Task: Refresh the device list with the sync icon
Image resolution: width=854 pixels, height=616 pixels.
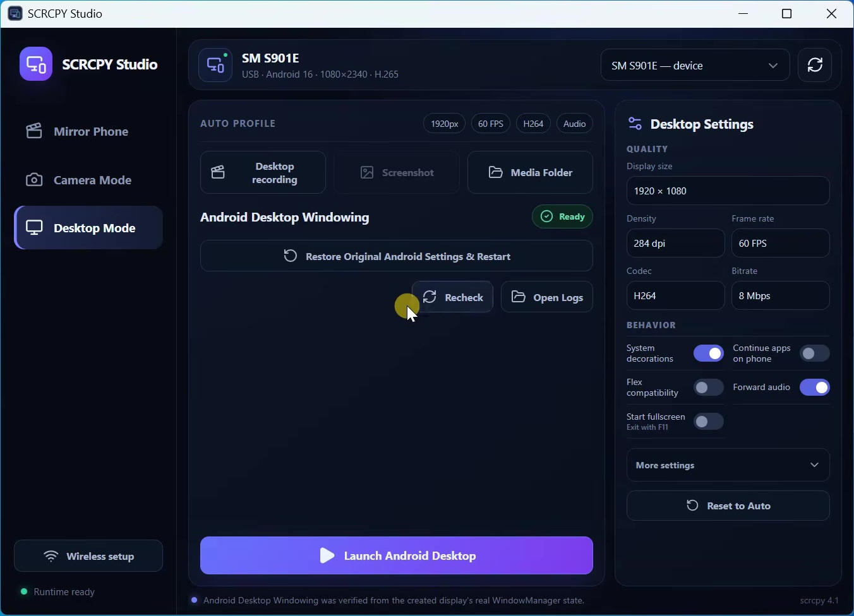Action: (x=815, y=65)
